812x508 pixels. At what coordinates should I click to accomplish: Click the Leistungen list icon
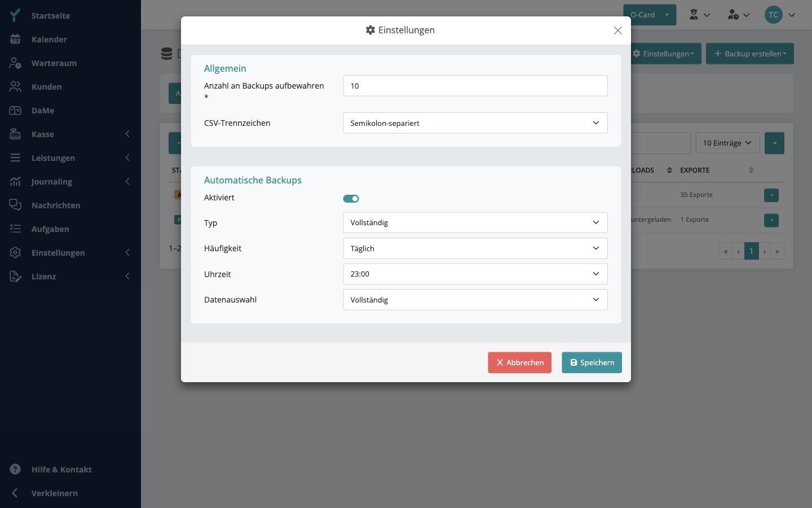click(x=15, y=158)
